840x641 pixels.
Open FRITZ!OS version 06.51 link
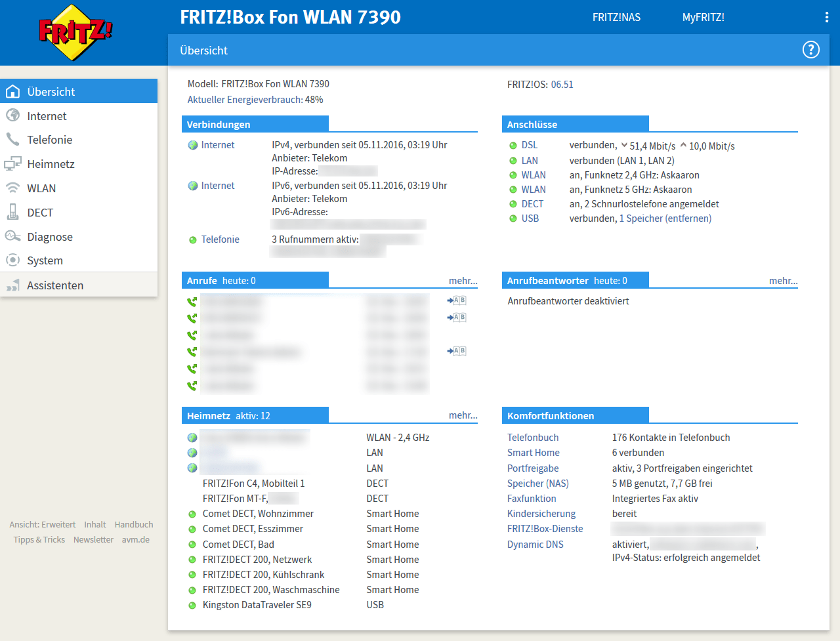click(562, 85)
